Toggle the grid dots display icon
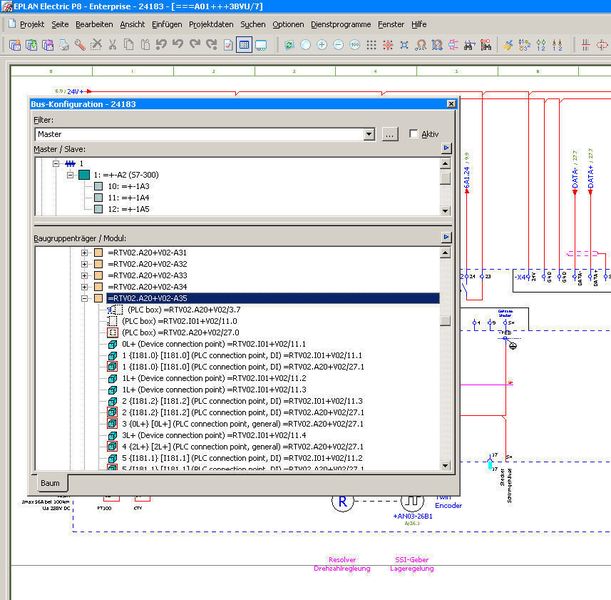 [x=372, y=45]
